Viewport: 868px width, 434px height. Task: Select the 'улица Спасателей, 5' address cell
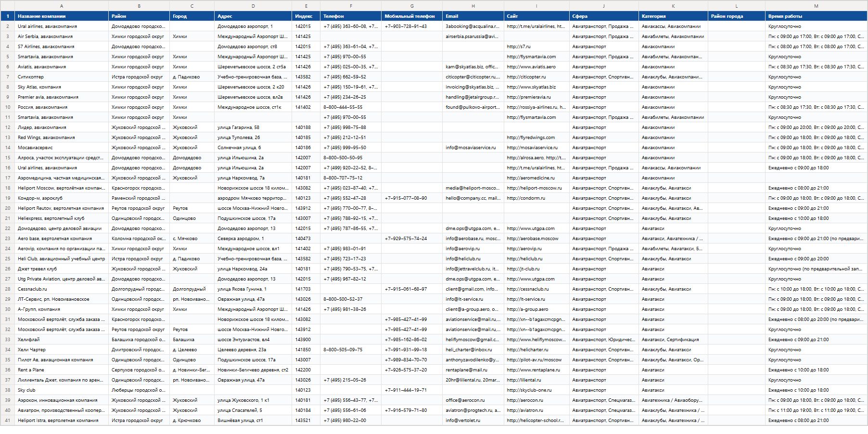(253, 410)
